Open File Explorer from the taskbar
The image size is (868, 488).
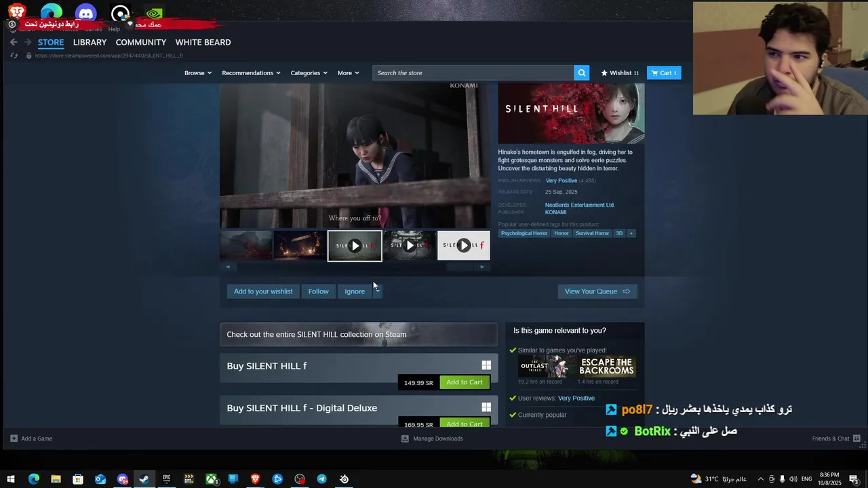[x=56, y=479]
